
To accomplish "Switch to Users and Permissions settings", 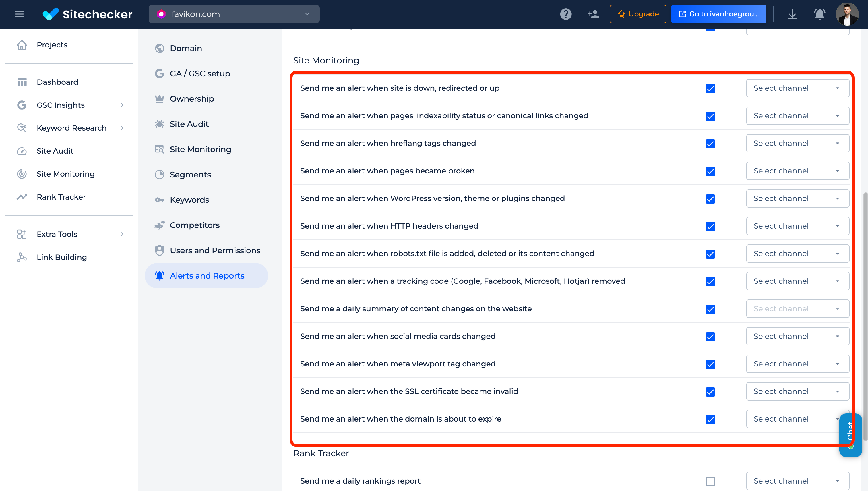I will (215, 250).
